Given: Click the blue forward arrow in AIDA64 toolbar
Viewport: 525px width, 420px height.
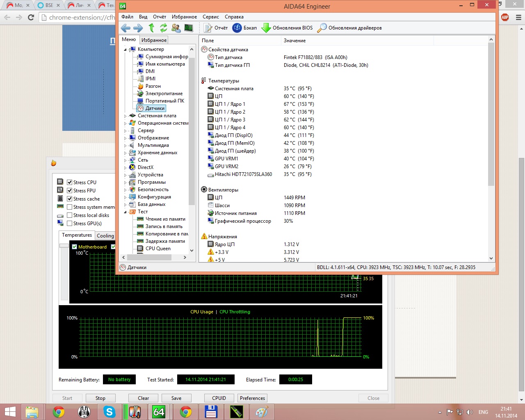Looking at the screenshot, I should click(x=138, y=28).
